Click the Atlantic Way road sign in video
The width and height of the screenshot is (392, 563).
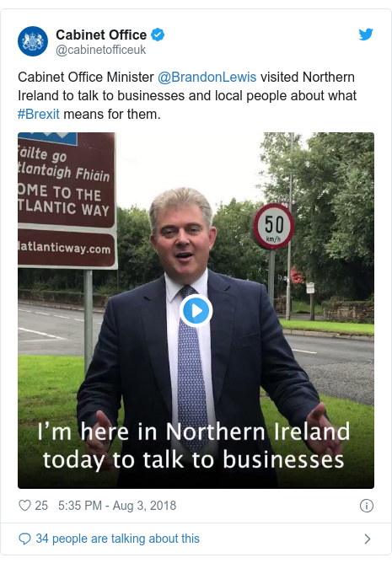point(67,201)
